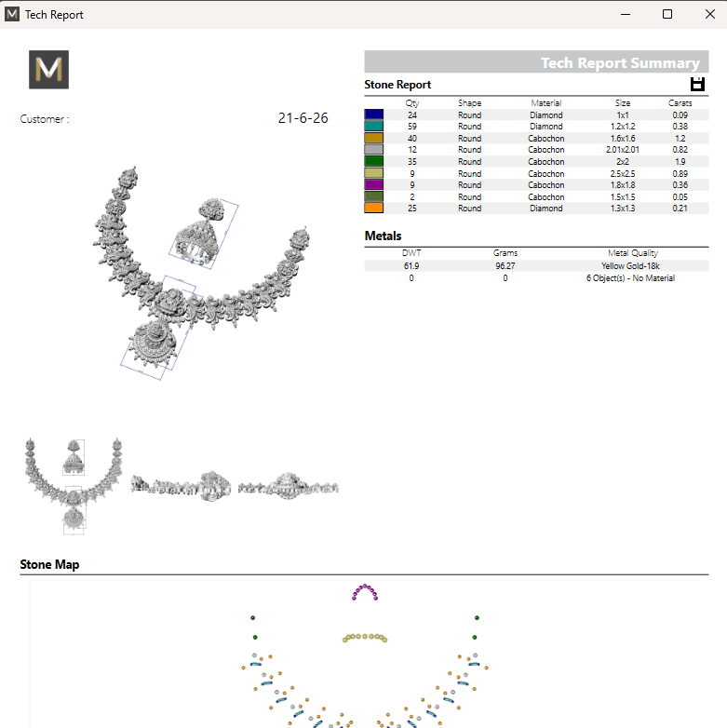Image resolution: width=727 pixels, height=728 pixels.
Task: Click the Grams column header
Action: (505, 253)
